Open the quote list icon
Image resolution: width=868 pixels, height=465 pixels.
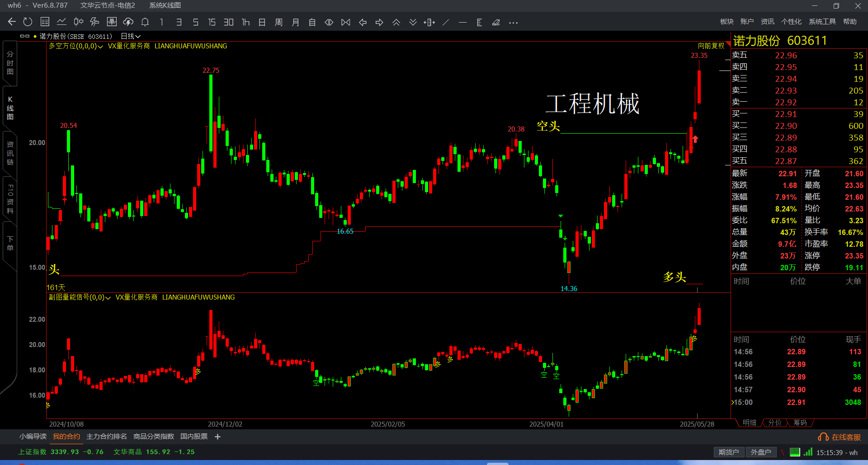[45, 22]
